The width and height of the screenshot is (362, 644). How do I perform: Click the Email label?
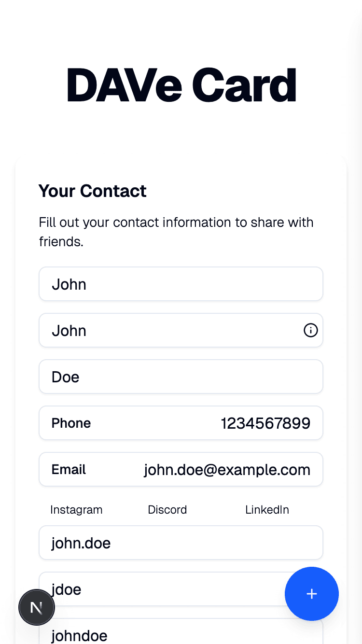point(69,470)
